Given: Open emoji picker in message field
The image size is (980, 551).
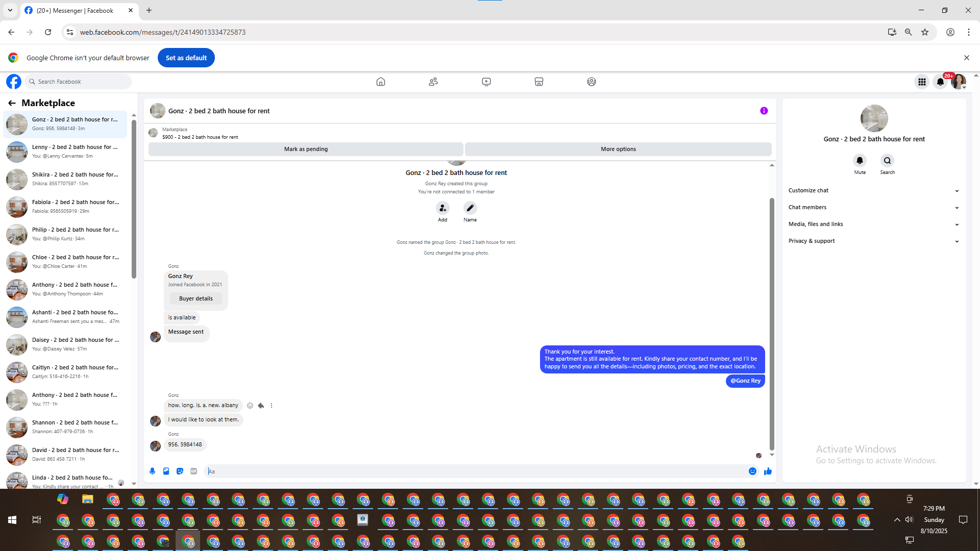Looking at the screenshot, I should [x=752, y=471].
